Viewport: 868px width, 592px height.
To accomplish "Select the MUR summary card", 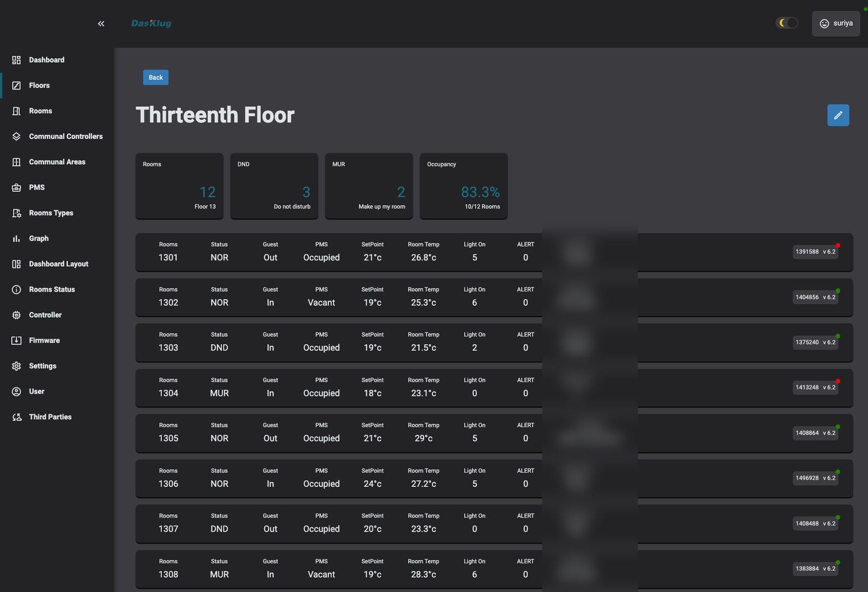I will point(369,186).
